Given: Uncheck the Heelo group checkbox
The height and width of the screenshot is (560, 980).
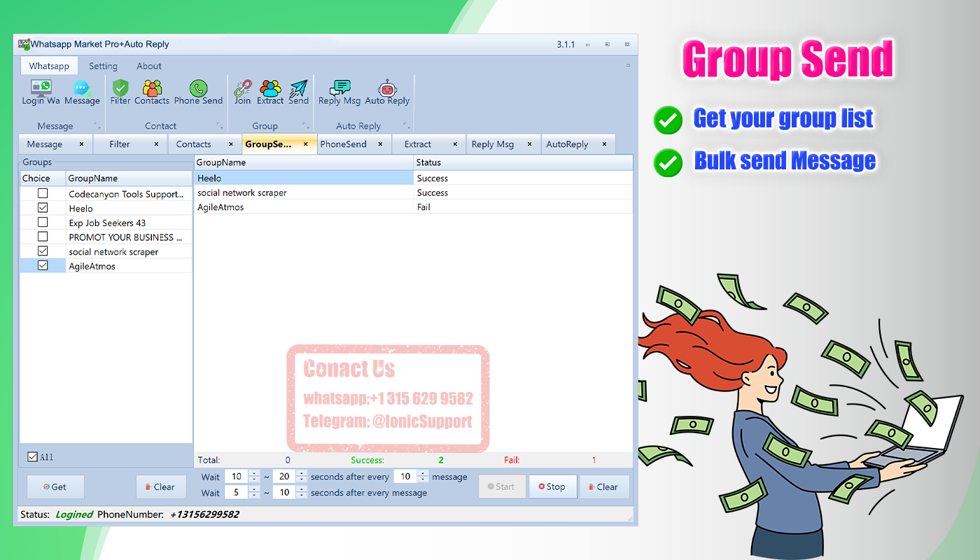Looking at the screenshot, I should [x=43, y=208].
